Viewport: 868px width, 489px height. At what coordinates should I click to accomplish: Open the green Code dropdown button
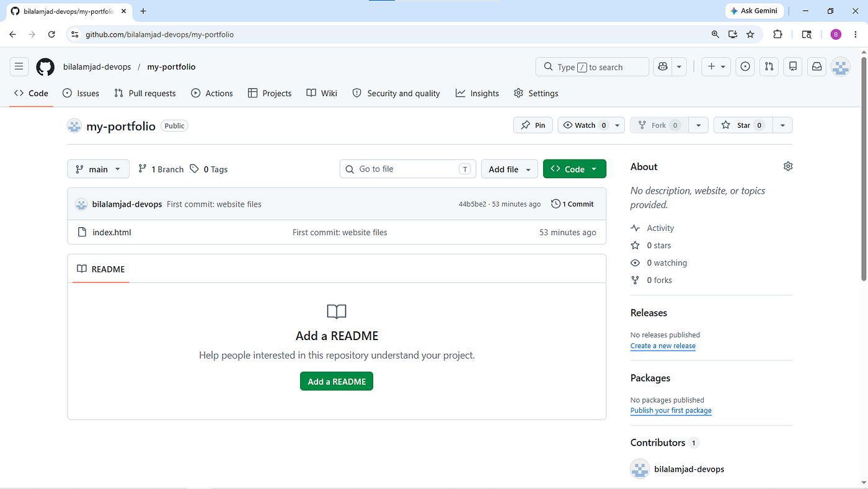pos(575,169)
